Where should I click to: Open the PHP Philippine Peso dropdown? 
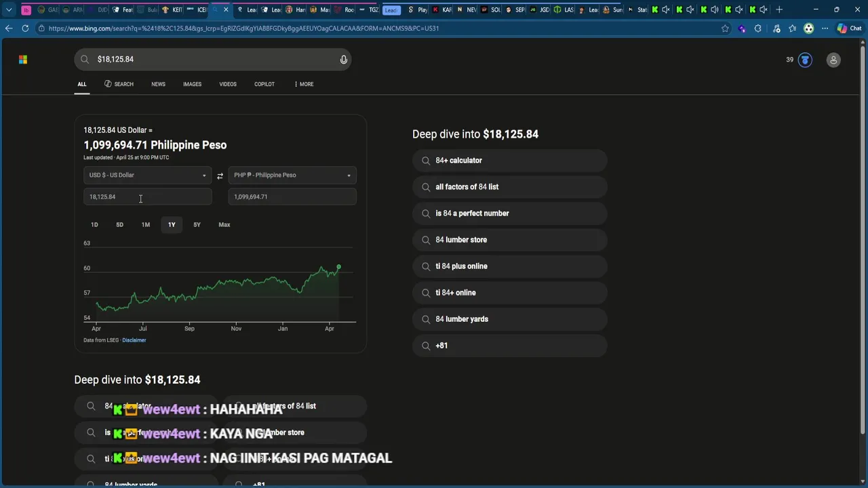(292, 175)
